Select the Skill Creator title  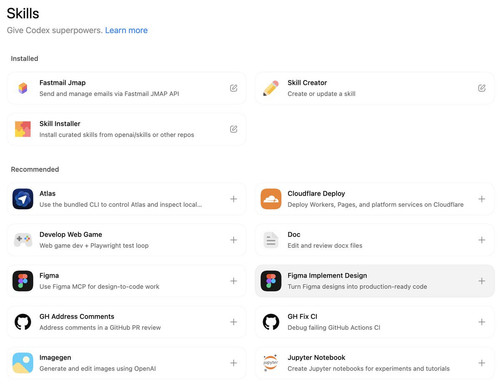[307, 83]
